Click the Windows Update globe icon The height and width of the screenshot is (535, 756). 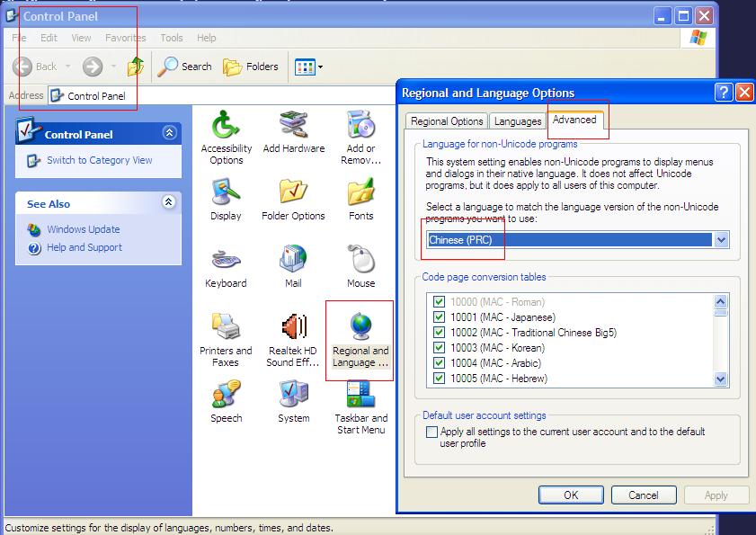coord(34,229)
